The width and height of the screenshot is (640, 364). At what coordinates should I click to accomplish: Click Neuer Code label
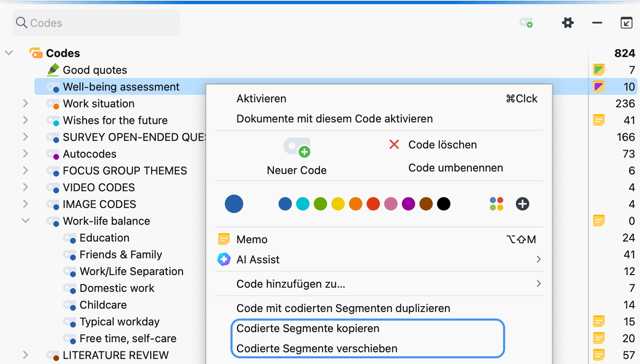tap(297, 170)
